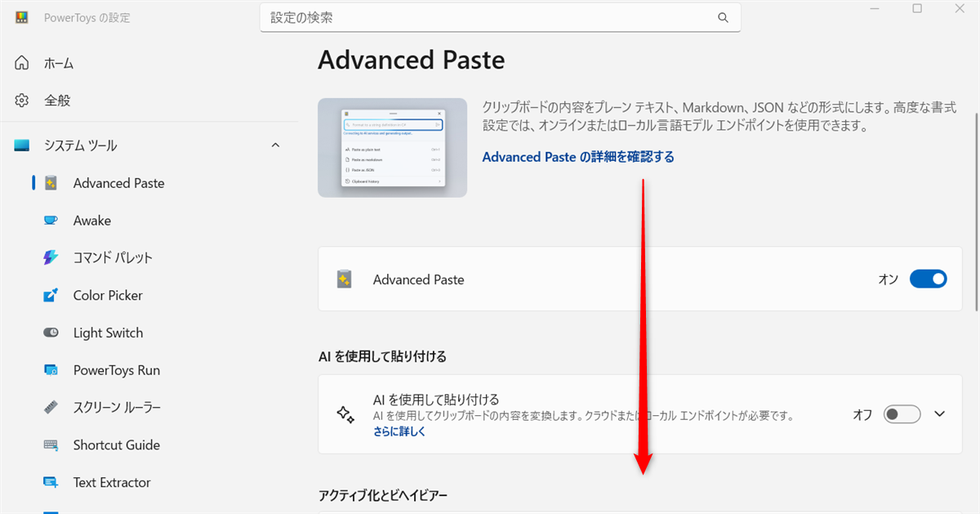Open Light Switch settings via its icon
This screenshot has height=514, width=980.
coord(50,333)
